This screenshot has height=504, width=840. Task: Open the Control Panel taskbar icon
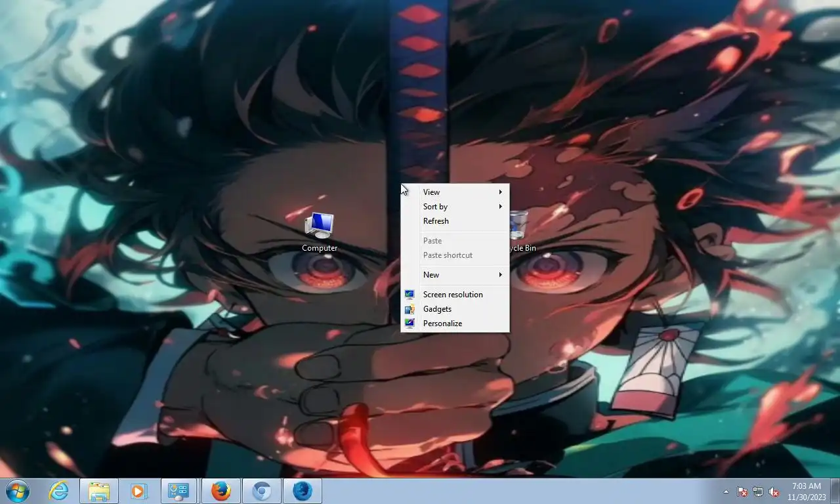[178, 491]
